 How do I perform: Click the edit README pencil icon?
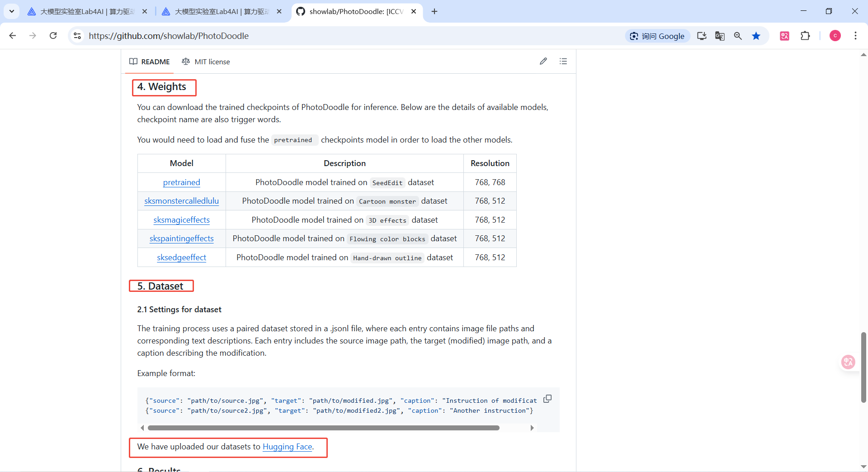pos(543,61)
